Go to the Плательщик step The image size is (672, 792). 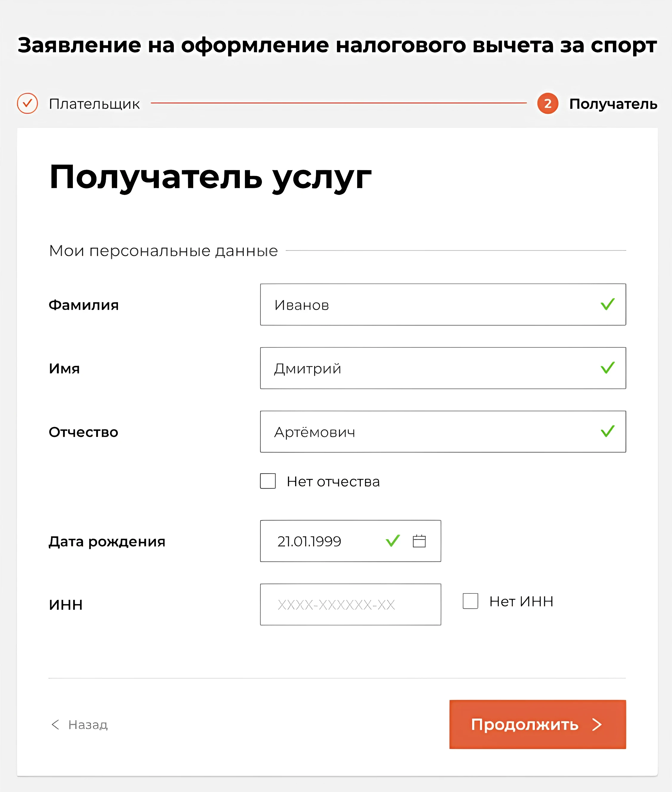[x=94, y=104]
